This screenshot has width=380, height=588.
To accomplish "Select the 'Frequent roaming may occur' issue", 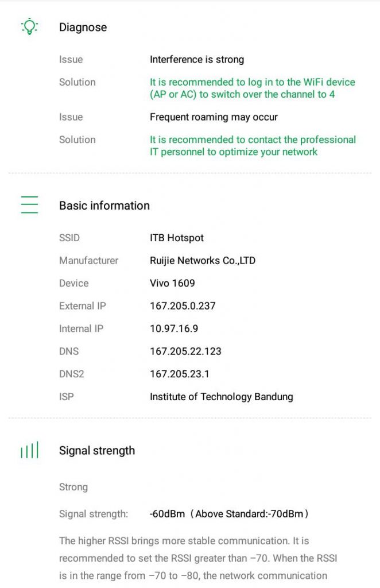I will click(x=214, y=117).
